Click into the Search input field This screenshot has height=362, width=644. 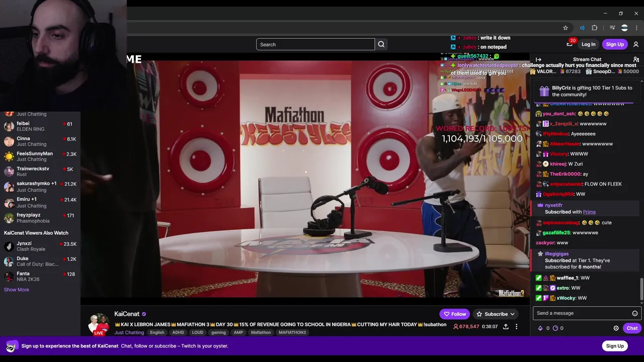tap(315, 44)
